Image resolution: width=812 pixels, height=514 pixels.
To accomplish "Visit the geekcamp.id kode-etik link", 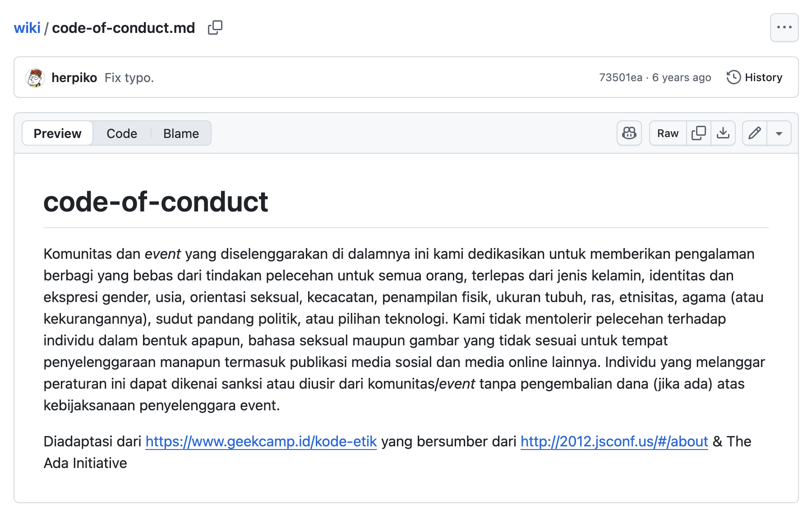I will tap(261, 441).
